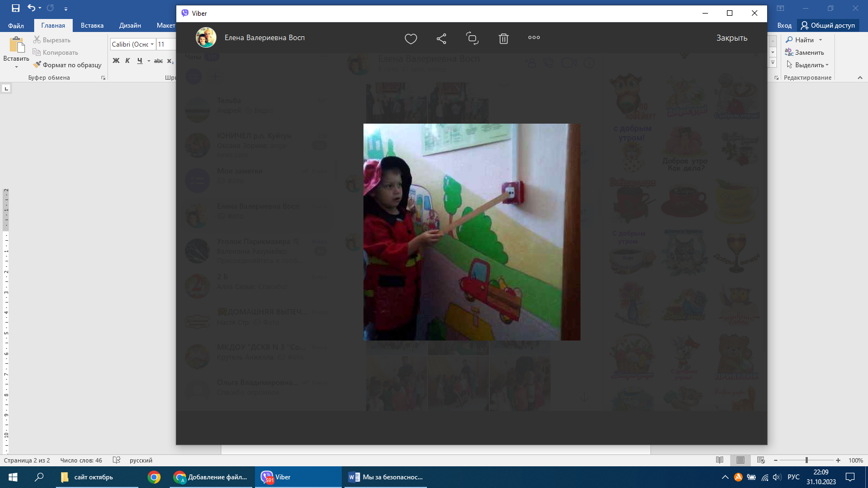This screenshot has width=868, height=488.
Task: Switch to Read Mode view icon
Action: coord(720,460)
